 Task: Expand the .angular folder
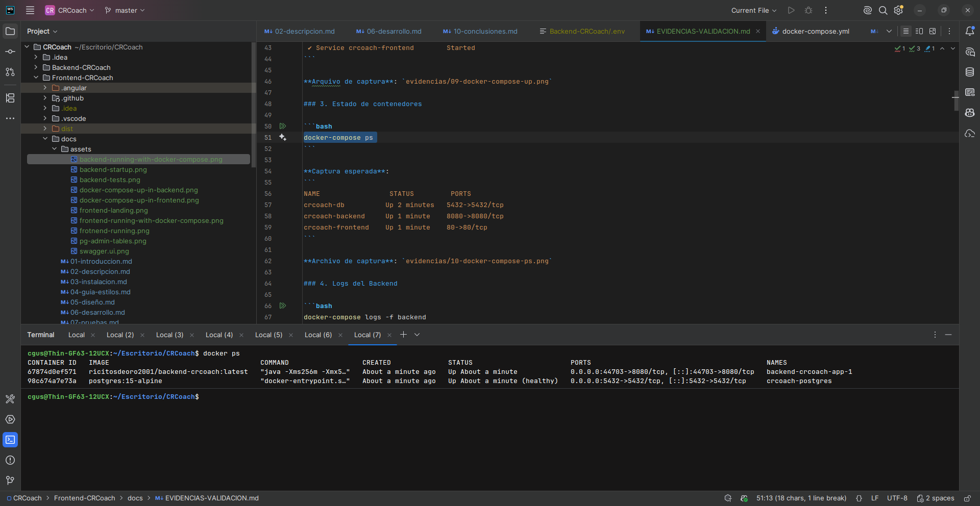(x=45, y=88)
